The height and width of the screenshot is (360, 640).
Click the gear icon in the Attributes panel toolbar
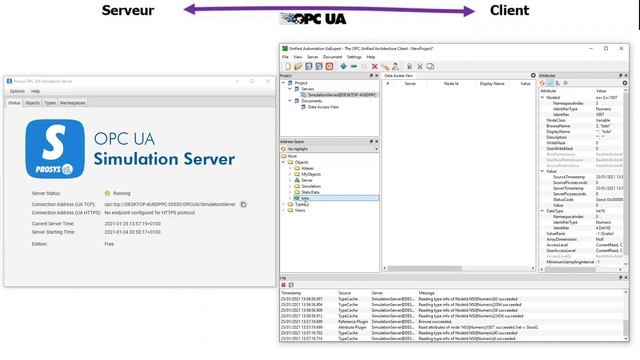pyautogui.click(x=625, y=83)
